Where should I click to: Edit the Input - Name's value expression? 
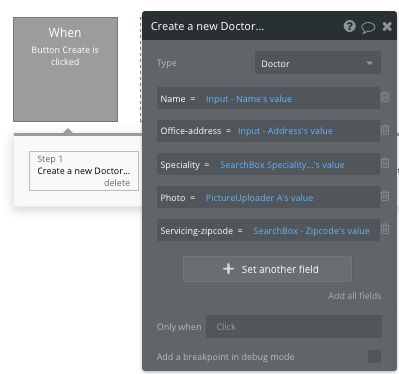click(249, 99)
